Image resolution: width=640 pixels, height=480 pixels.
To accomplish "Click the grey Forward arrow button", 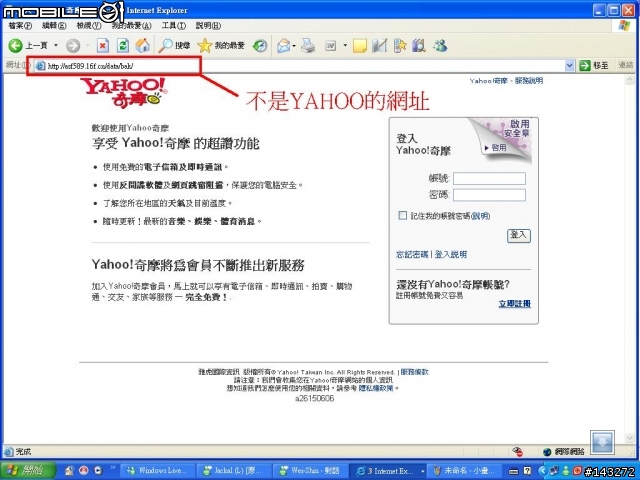I will 73,45.
